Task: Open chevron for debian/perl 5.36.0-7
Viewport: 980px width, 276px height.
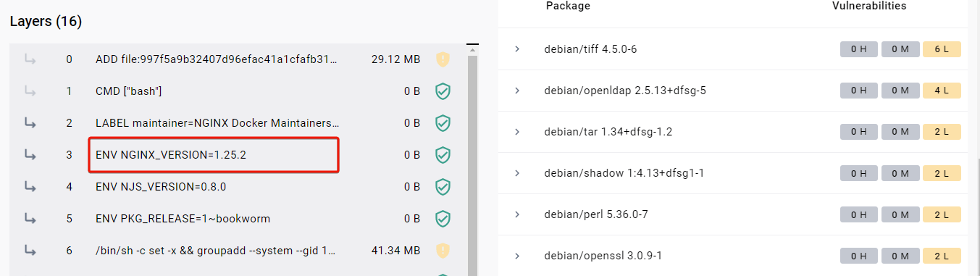Action: click(x=517, y=214)
